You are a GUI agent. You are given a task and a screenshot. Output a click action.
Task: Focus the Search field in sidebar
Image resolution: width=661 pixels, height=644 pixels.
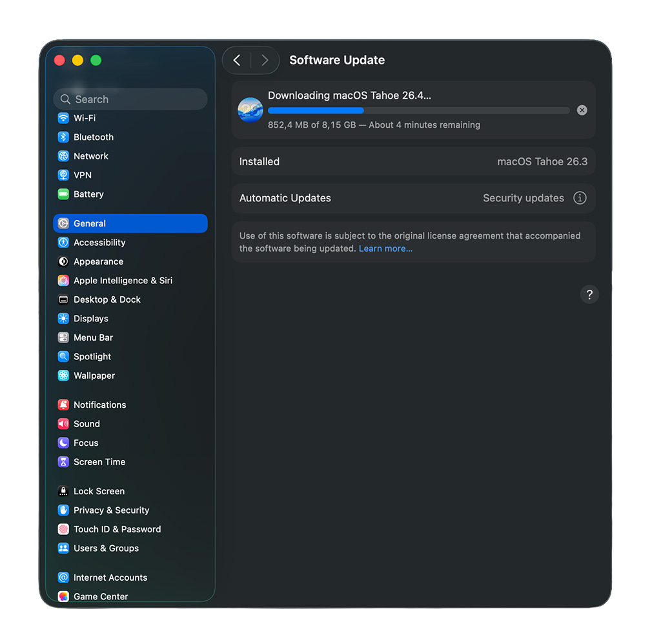(130, 99)
